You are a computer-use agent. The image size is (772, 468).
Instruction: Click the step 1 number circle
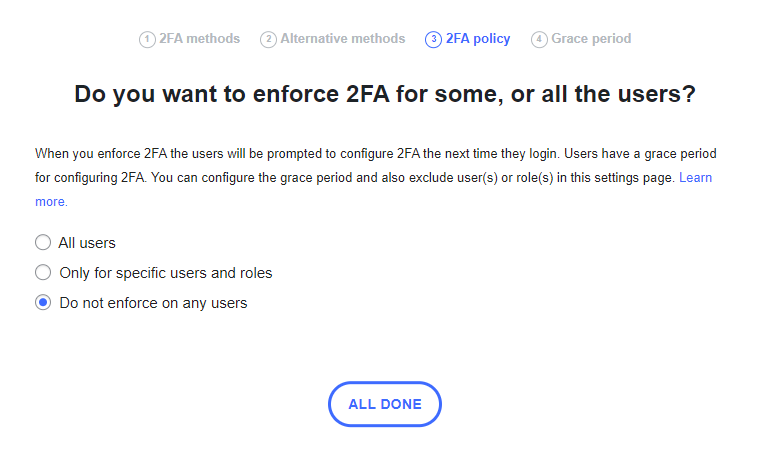pos(147,40)
